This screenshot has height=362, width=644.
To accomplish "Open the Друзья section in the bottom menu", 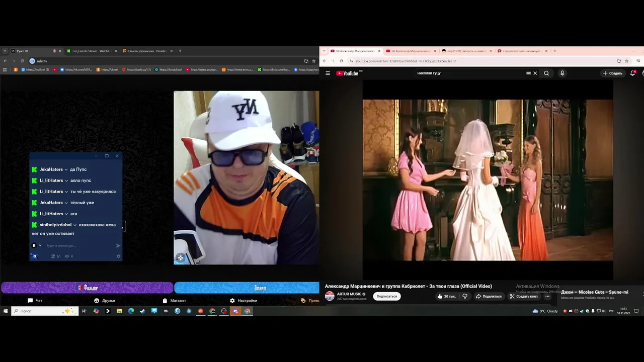I will pos(105,301).
